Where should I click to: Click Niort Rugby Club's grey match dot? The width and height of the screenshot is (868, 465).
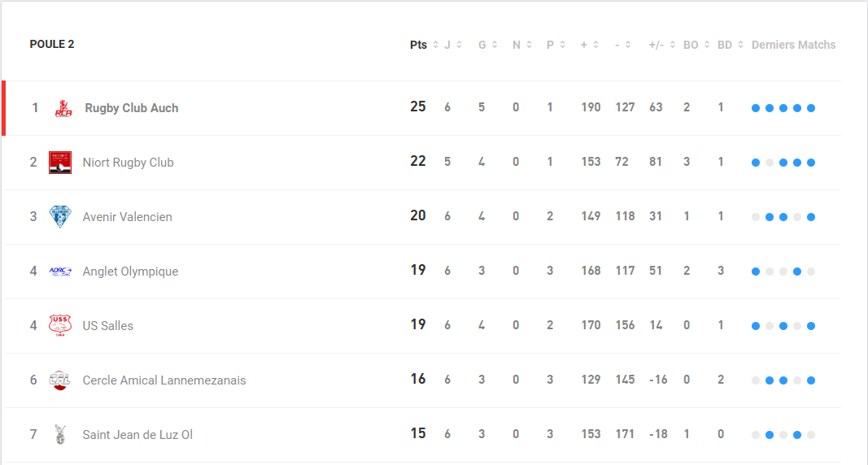[770, 163]
